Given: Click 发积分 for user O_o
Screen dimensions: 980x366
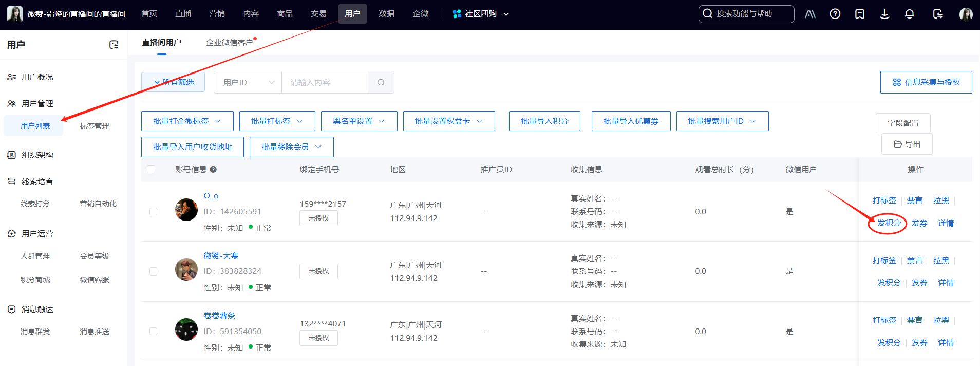Looking at the screenshot, I should tap(889, 223).
